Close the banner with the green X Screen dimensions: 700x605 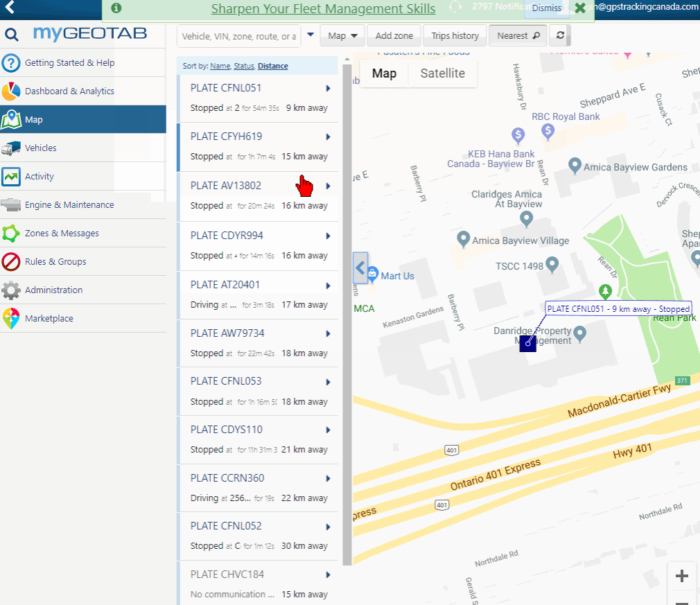pyautogui.click(x=580, y=8)
